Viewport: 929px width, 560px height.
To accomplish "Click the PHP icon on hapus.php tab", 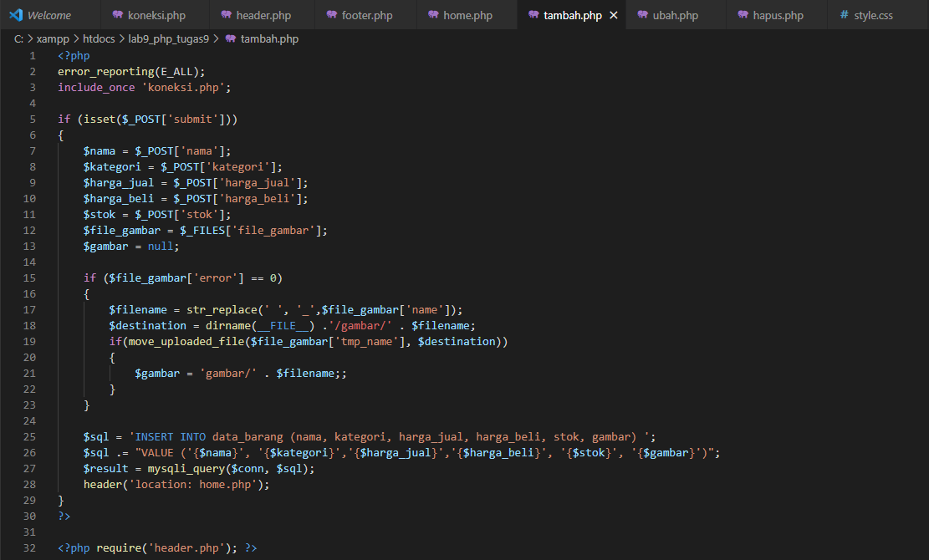I will point(744,14).
